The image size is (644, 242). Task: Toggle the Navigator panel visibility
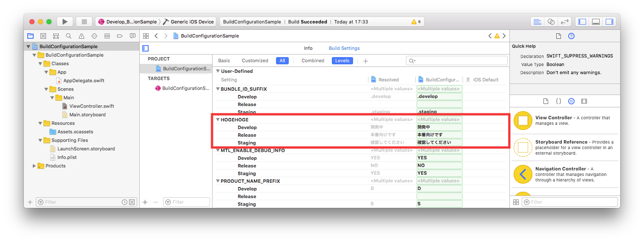582,22
